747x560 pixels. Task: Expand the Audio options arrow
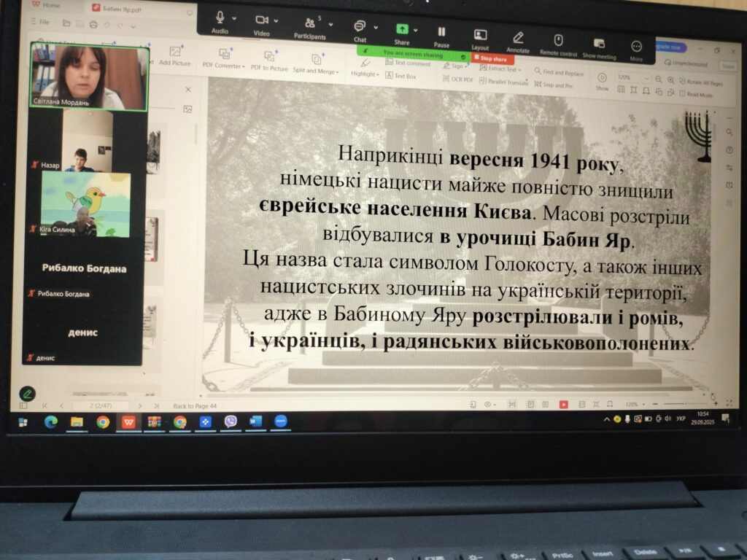[x=234, y=18]
